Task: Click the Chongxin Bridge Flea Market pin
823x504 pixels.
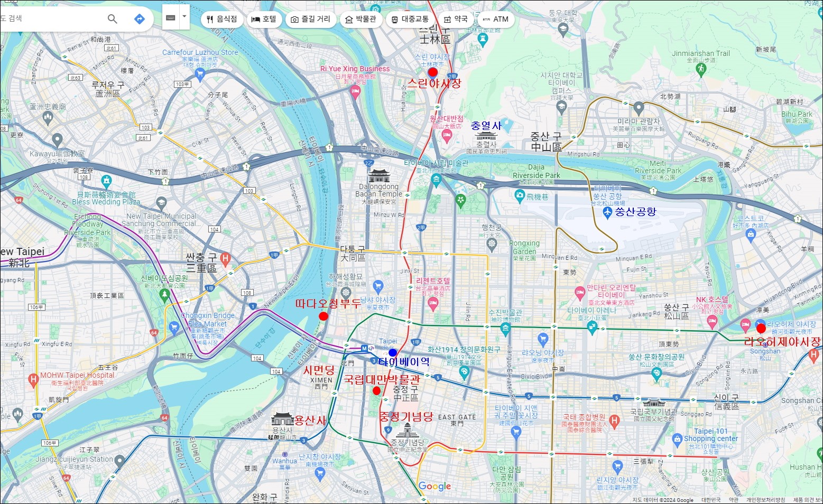Action: [x=174, y=328]
